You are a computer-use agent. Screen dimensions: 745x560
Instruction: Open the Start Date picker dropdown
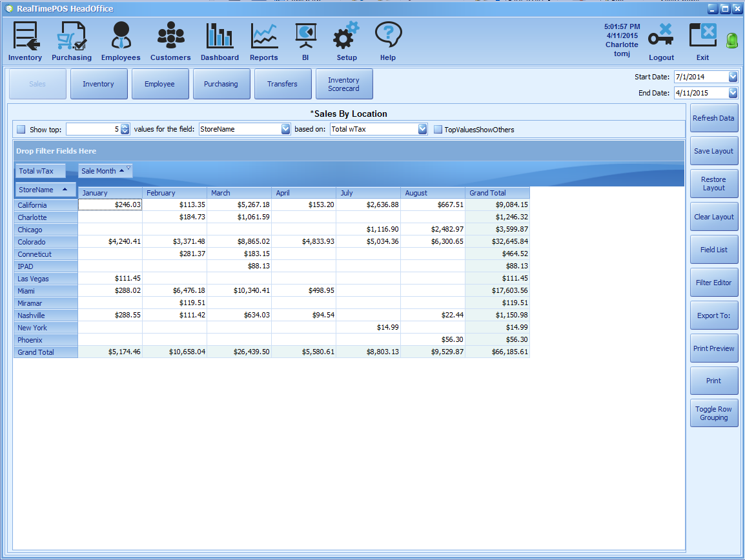[733, 77]
